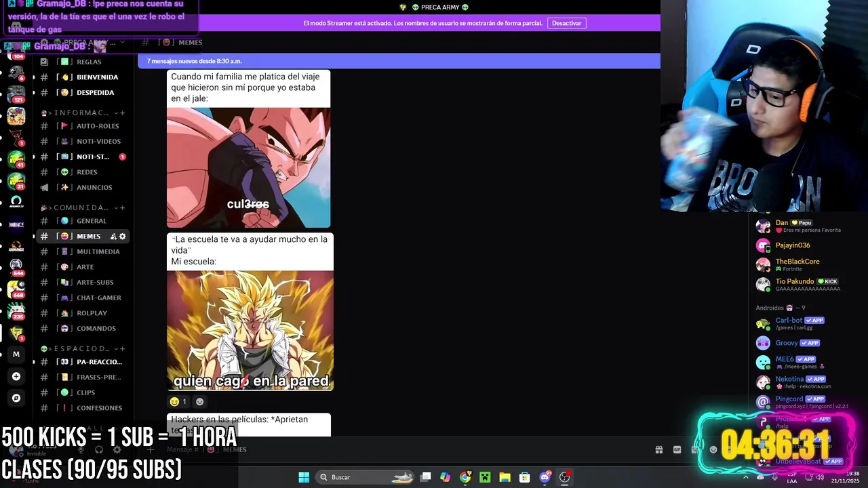Open the server showing 121 notifications

pyautogui.click(x=16, y=94)
